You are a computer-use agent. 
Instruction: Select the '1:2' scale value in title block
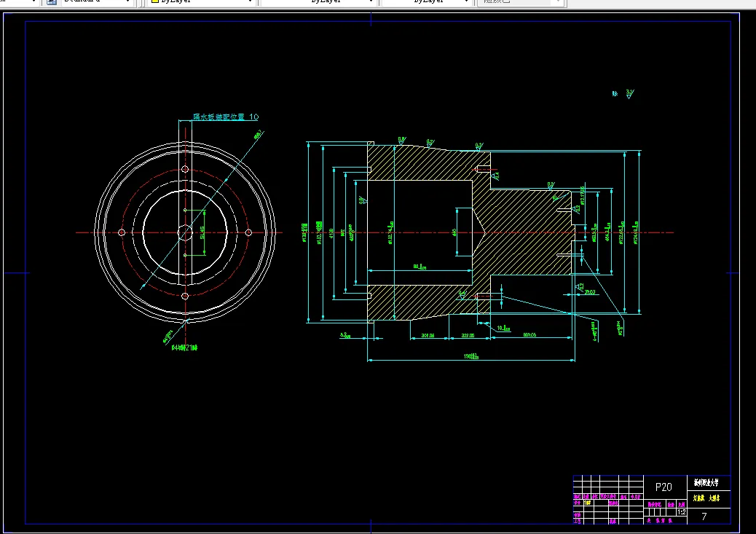pos(681,512)
